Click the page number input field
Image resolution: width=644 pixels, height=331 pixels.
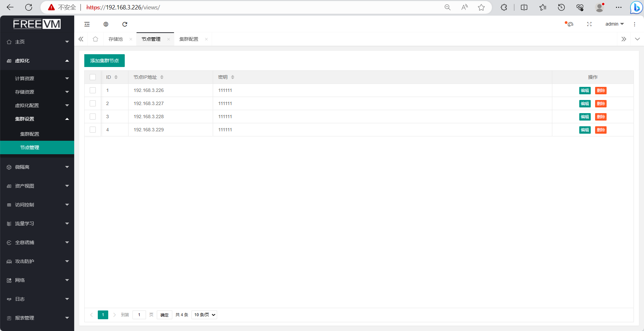click(139, 315)
